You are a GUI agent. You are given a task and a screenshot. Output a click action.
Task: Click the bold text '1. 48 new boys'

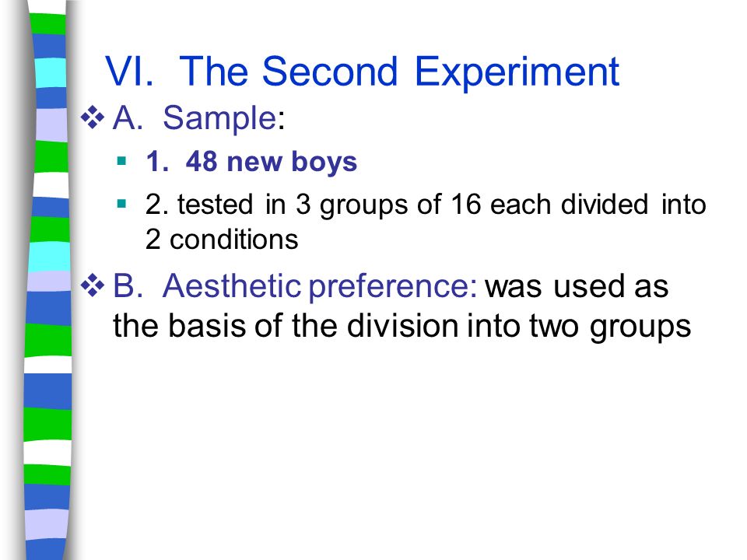(251, 162)
